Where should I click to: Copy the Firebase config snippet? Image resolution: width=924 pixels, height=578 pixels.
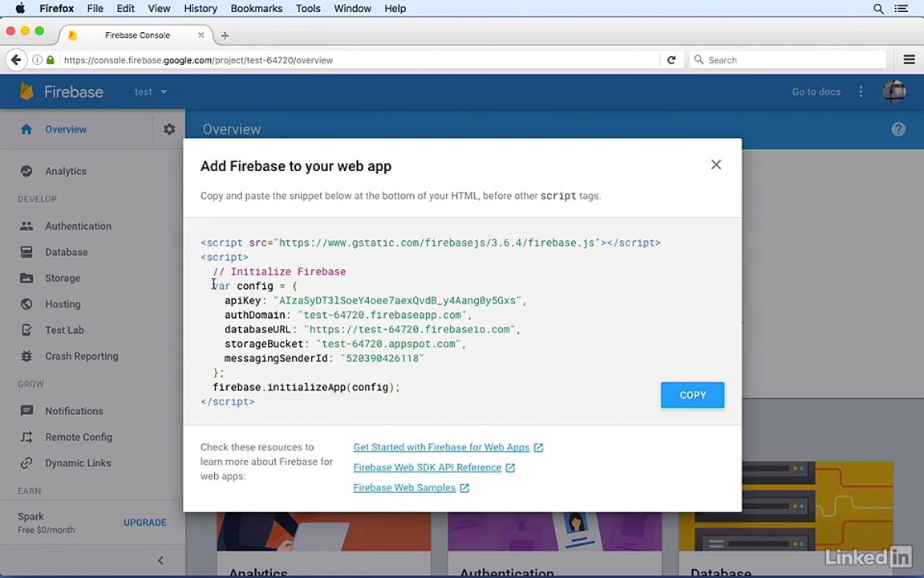(x=692, y=395)
